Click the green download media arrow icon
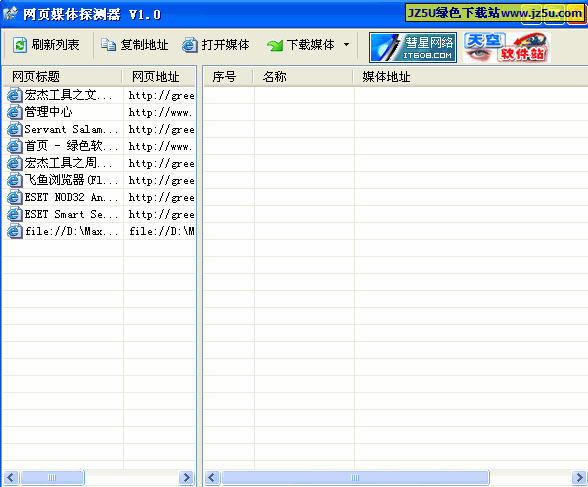Image resolution: width=588 pixels, height=487 pixels. point(275,46)
